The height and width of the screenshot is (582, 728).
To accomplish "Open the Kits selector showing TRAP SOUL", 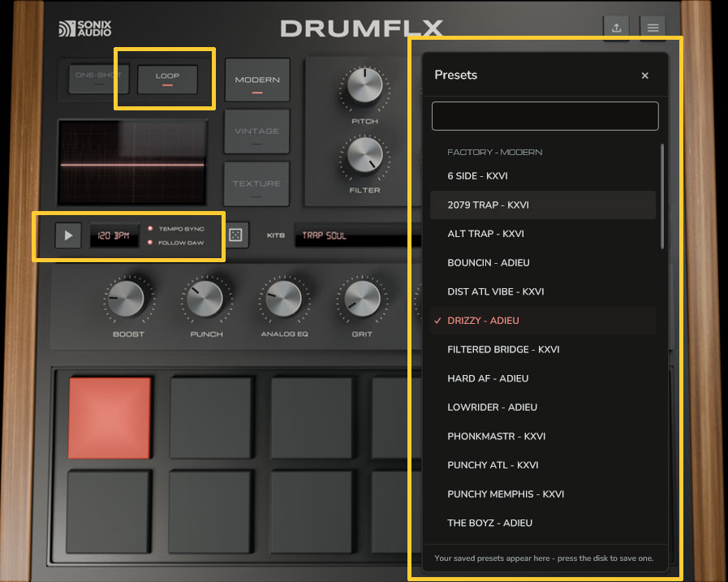I will [360, 235].
